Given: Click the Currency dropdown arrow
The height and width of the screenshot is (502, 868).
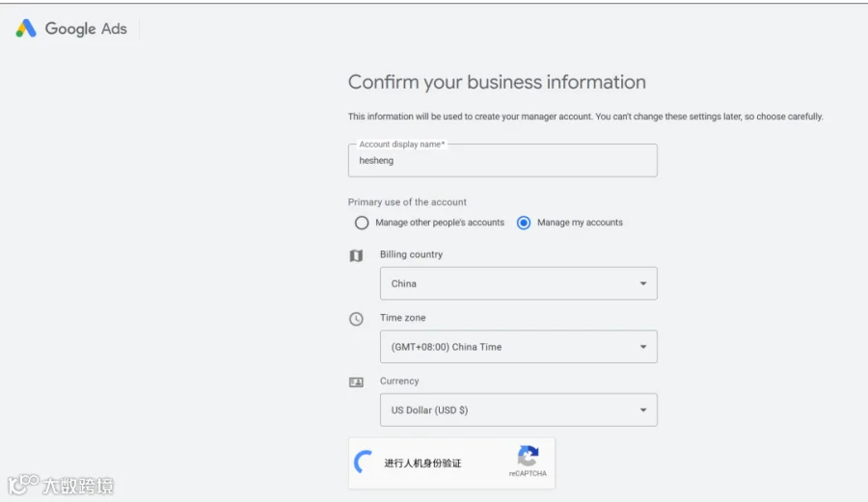Looking at the screenshot, I should click(x=643, y=410).
